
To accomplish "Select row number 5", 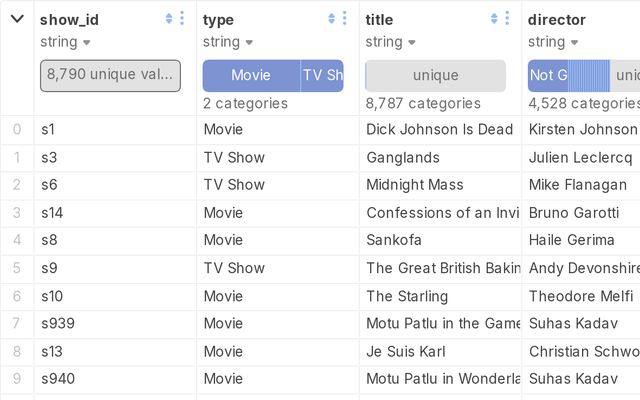I will [x=16, y=268].
